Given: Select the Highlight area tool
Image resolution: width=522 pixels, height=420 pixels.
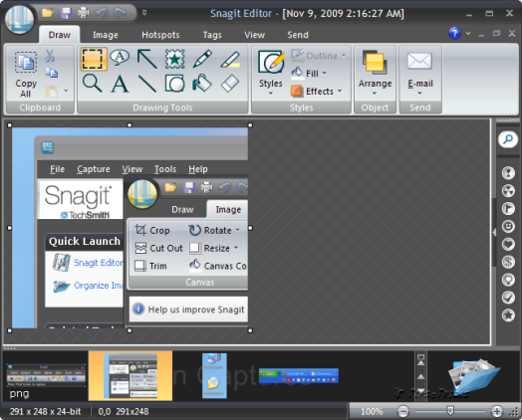Looking at the screenshot, I should 230,59.
